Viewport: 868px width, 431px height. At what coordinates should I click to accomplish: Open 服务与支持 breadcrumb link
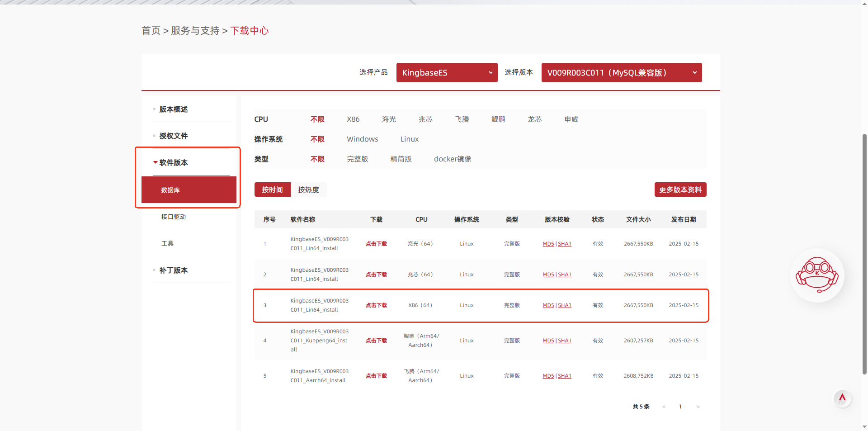195,30
